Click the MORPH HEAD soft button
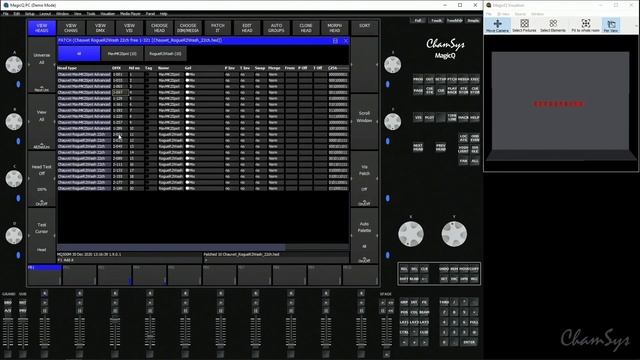 tap(335, 28)
